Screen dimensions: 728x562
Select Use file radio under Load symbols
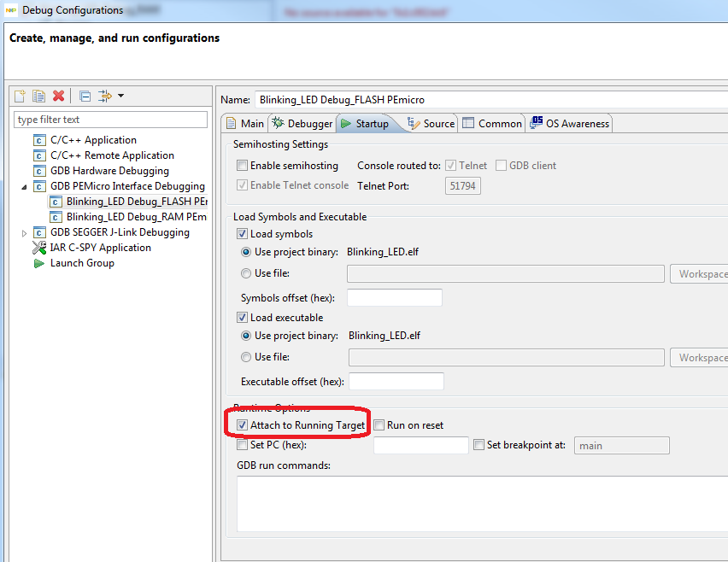click(x=246, y=273)
